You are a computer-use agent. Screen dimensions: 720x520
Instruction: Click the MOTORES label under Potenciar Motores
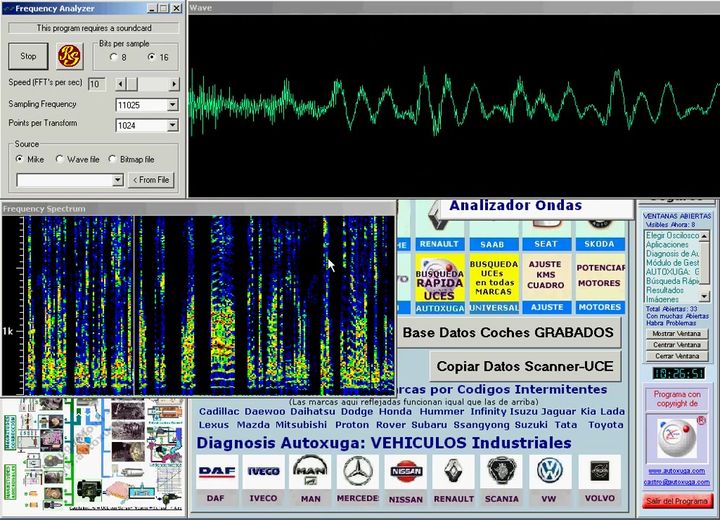(x=600, y=307)
